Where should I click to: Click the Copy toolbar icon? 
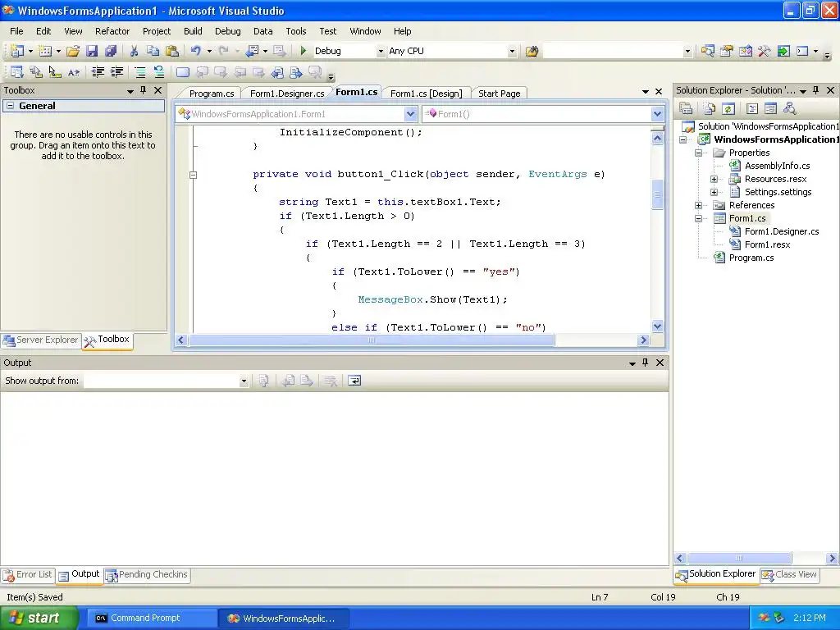pyautogui.click(x=153, y=51)
